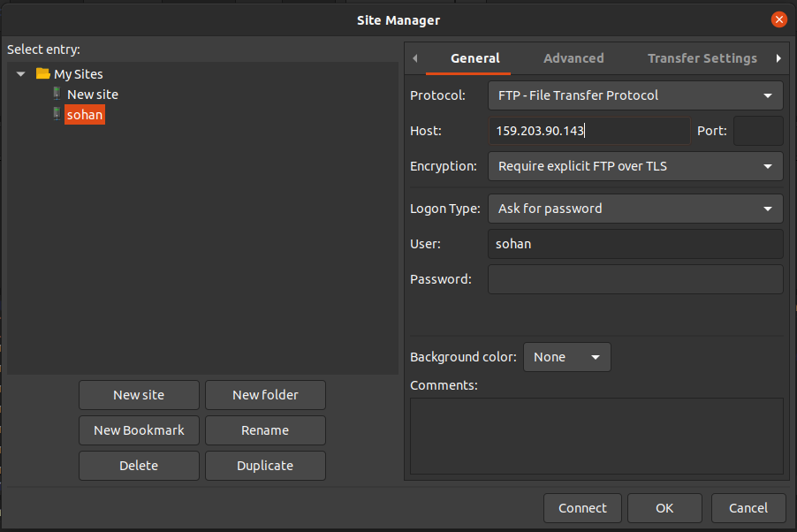Click the My Sites folder icon
The image size is (797, 532).
pyautogui.click(x=42, y=73)
